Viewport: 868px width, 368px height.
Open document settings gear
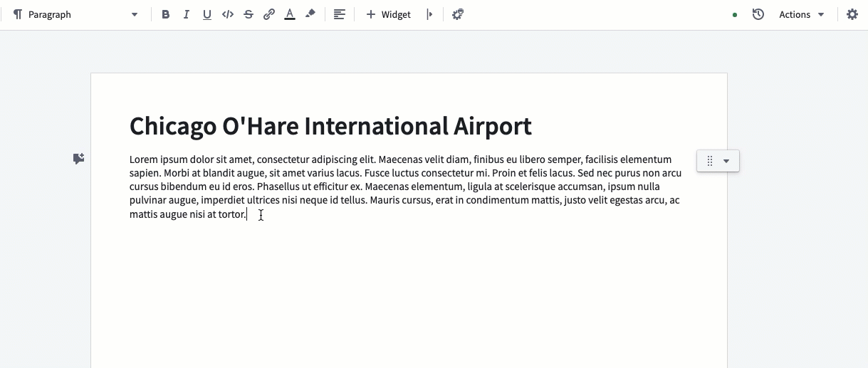[x=852, y=14]
